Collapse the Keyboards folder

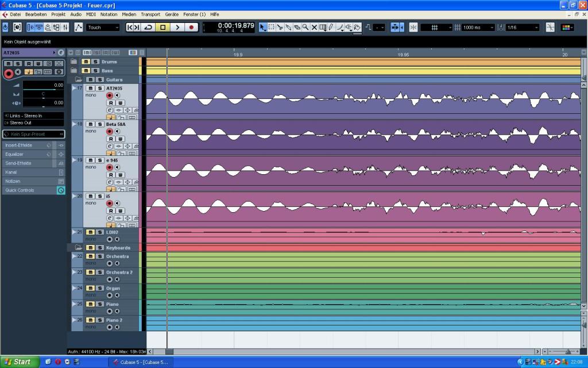tap(78, 247)
